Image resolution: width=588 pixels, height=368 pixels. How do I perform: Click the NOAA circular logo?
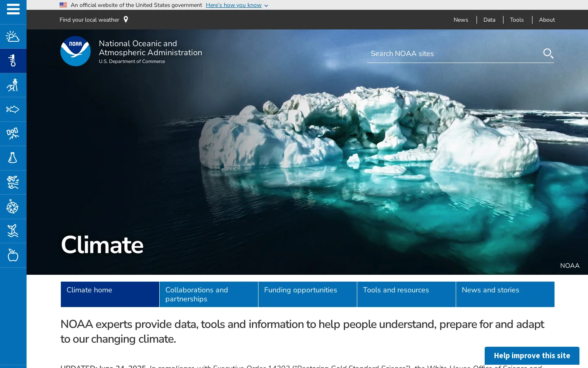tap(76, 51)
